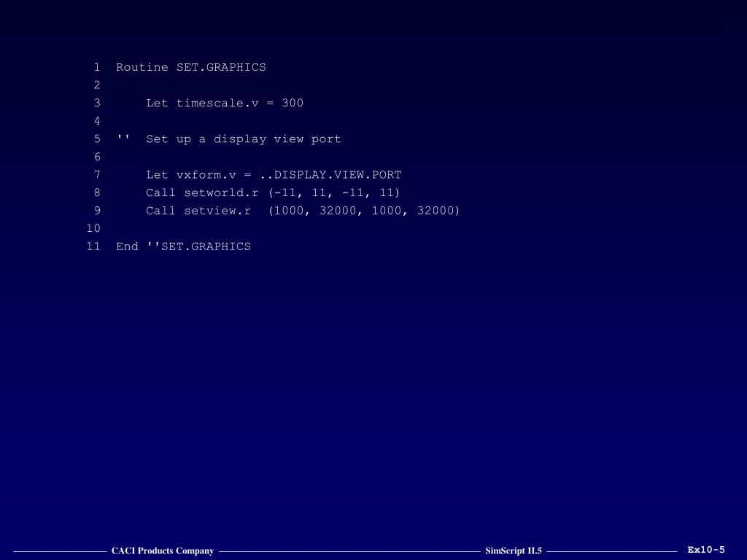
Task: Click the 'Call setworld.r (-11, 11, -11, 11)' line
Action: pyautogui.click(x=273, y=192)
